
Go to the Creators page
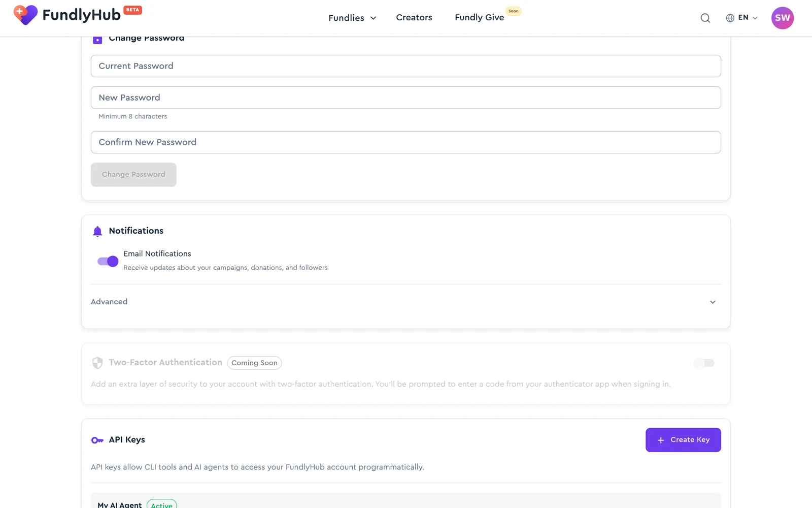[x=414, y=18]
